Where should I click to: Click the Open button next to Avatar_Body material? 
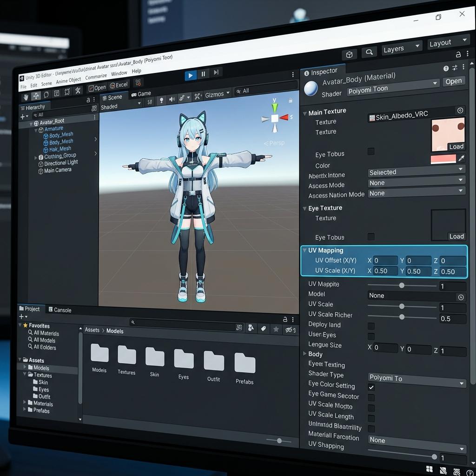coord(454,81)
